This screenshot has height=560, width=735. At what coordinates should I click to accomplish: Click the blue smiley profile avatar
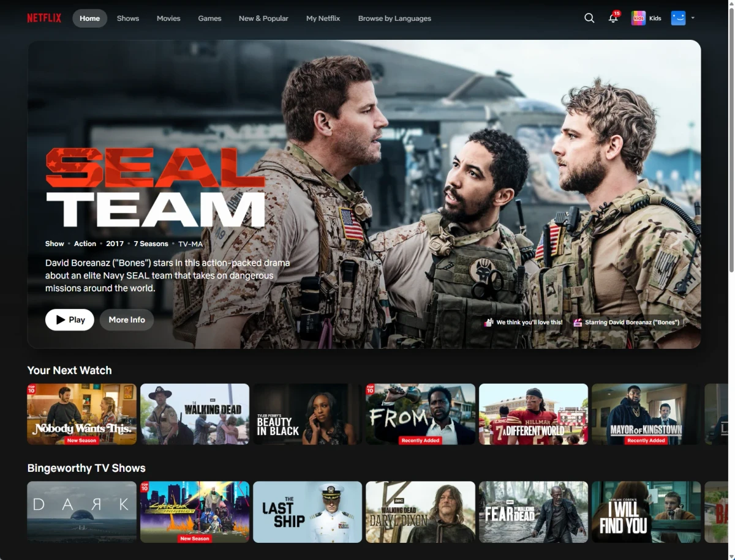pyautogui.click(x=678, y=18)
